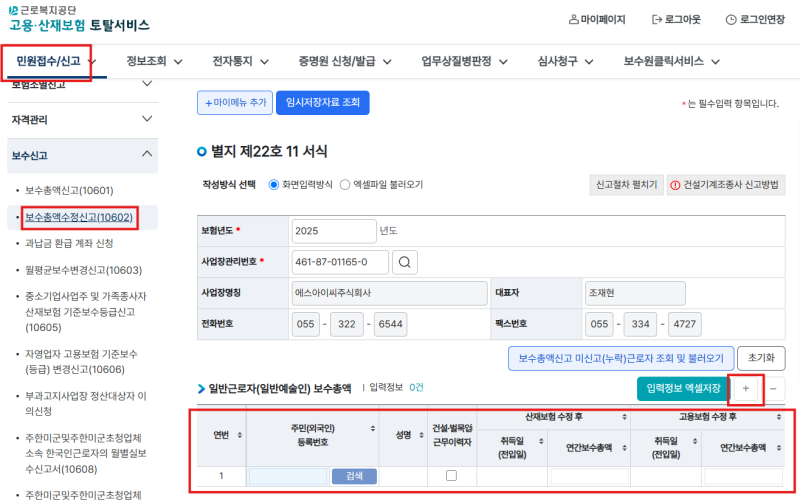Click 보수총액신고 미신고(누락)근로자 조회 및 불러오기
This screenshot has height=502, width=800.
pyautogui.click(x=621, y=358)
